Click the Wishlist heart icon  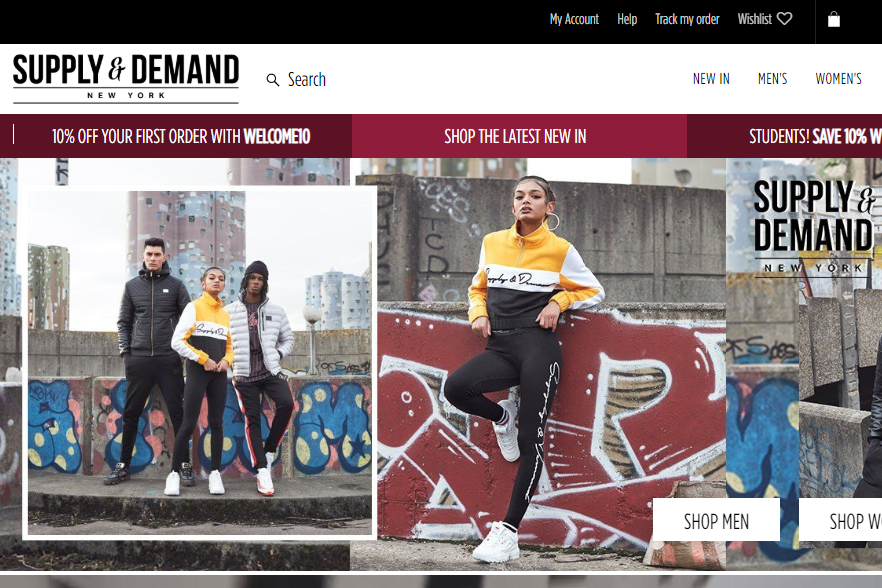coord(785,19)
